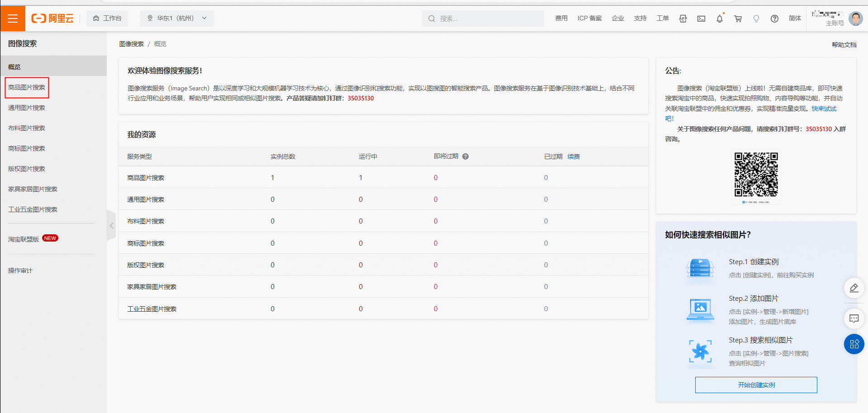Image resolution: width=868 pixels, height=413 pixels.
Task: Click the lightbulb icon
Action: click(756, 19)
